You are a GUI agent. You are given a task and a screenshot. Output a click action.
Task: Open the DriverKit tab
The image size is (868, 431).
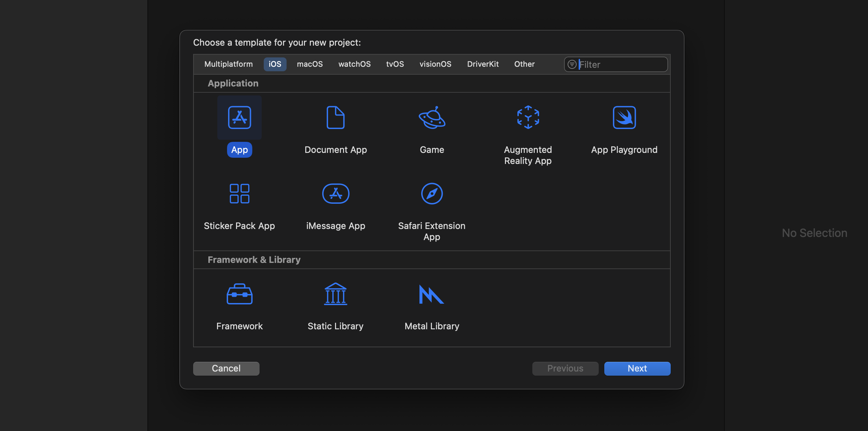pyautogui.click(x=483, y=64)
